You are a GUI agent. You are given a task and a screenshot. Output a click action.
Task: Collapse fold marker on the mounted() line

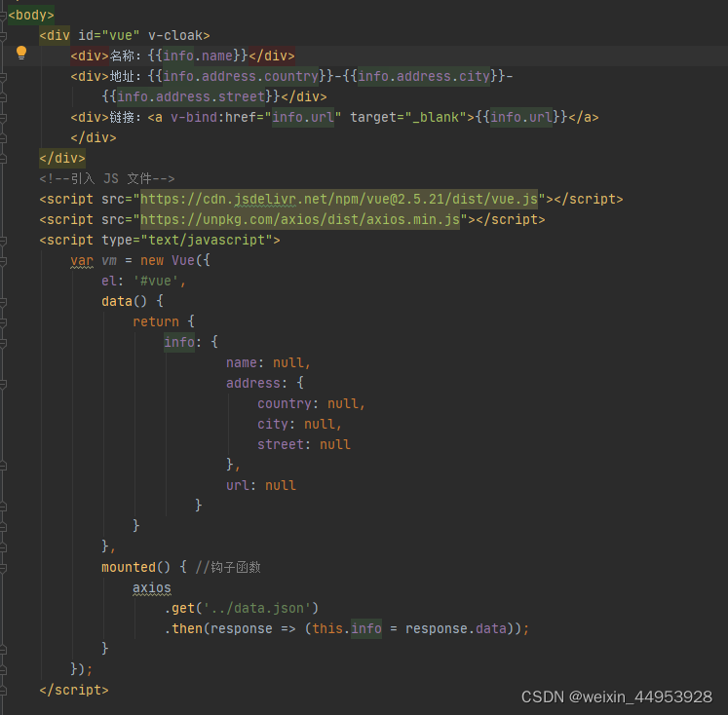pos(2,568)
